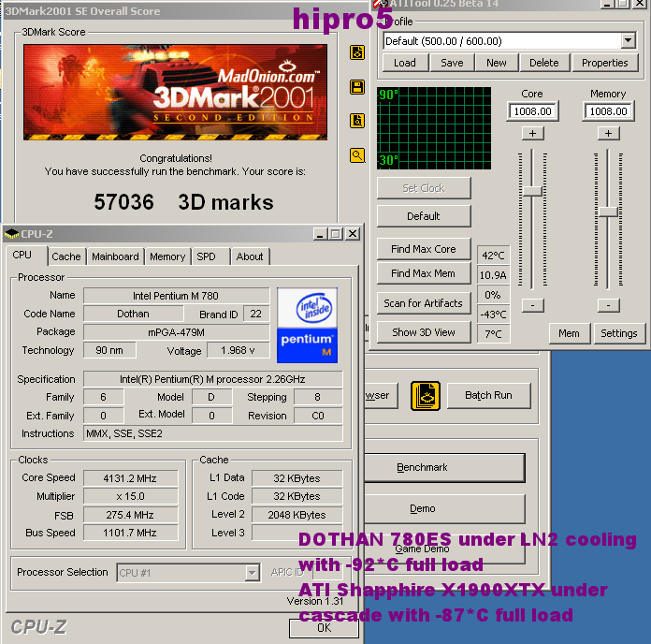Viewport: 651px width, 644px height.
Task: Start Find Max Mem
Action: [424, 273]
